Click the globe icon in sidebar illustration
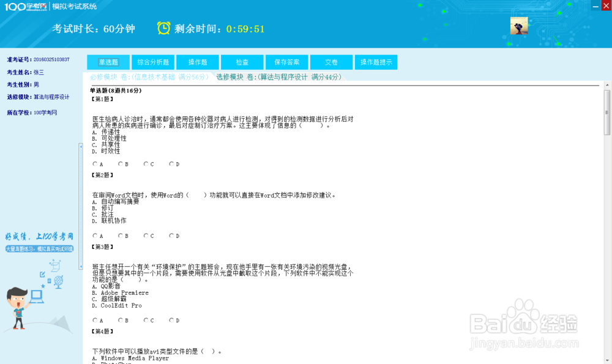Screen dimensions: 612x364 point(59,281)
